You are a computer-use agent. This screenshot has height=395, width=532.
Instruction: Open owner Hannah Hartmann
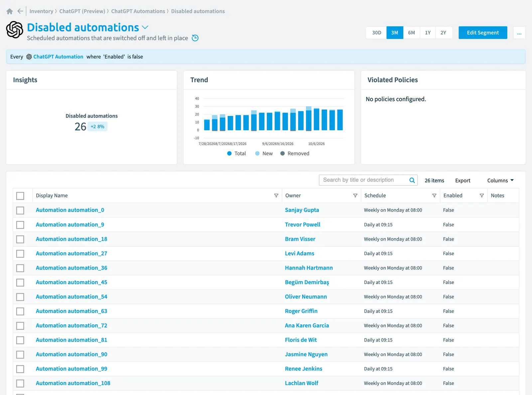point(309,268)
